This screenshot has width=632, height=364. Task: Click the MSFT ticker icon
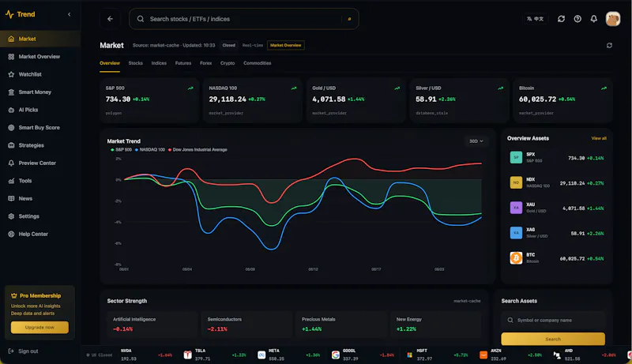tap(409, 355)
